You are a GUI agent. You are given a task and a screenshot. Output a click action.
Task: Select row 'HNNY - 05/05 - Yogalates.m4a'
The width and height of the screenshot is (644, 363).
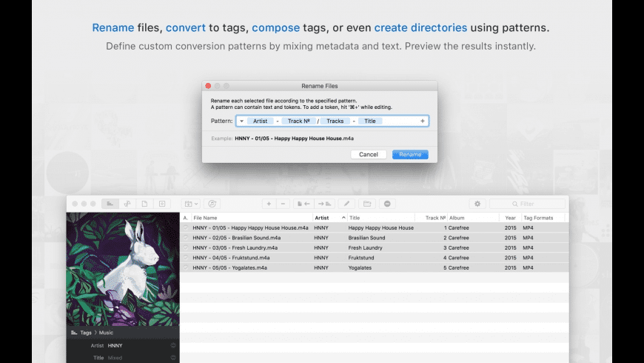374,267
